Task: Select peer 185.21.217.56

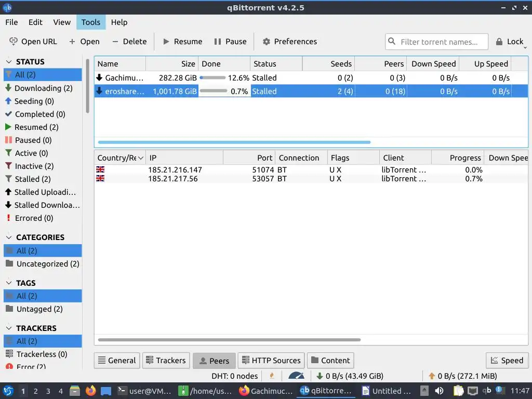Action: coord(311,179)
